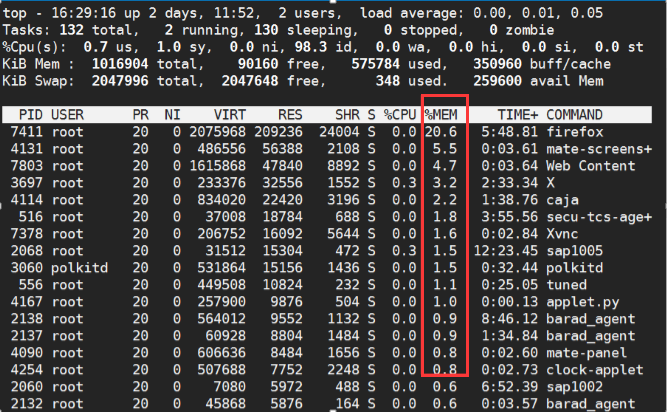Viewport: 667px width, 412px height.
Task: Click the 259600 avail Mem value
Action: click(498, 81)
